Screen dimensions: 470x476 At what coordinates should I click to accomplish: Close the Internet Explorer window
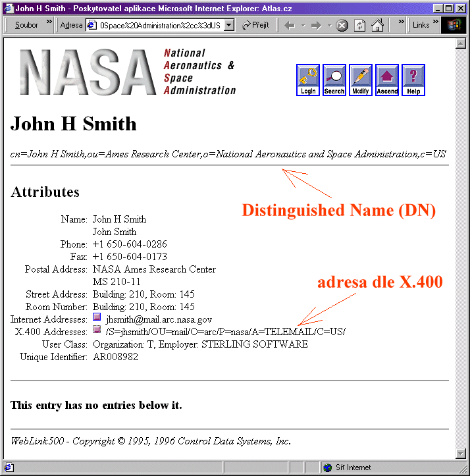click(x=461, y=8)
